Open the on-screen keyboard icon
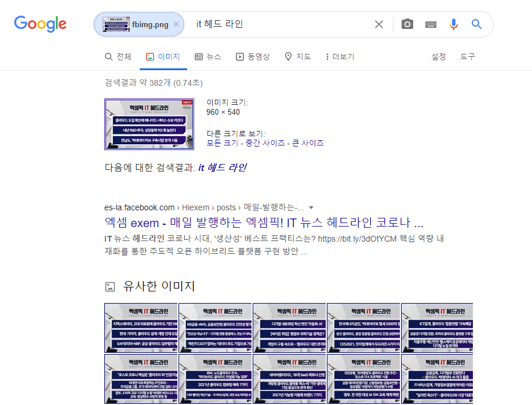 pyautogui.click(x=431, y=24)
